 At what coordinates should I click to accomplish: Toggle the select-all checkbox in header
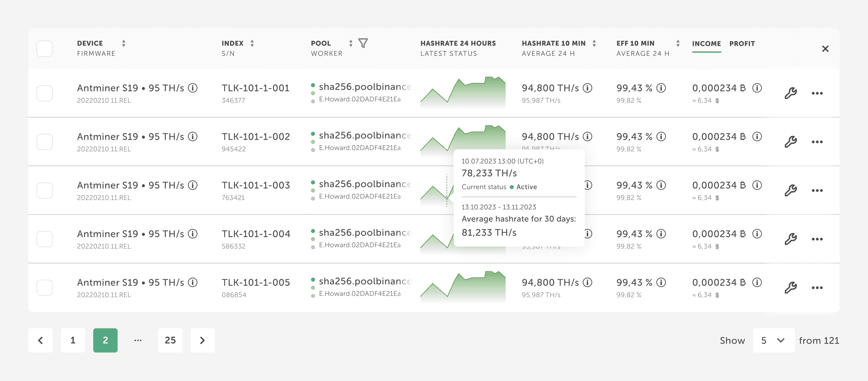pos(45,49)
